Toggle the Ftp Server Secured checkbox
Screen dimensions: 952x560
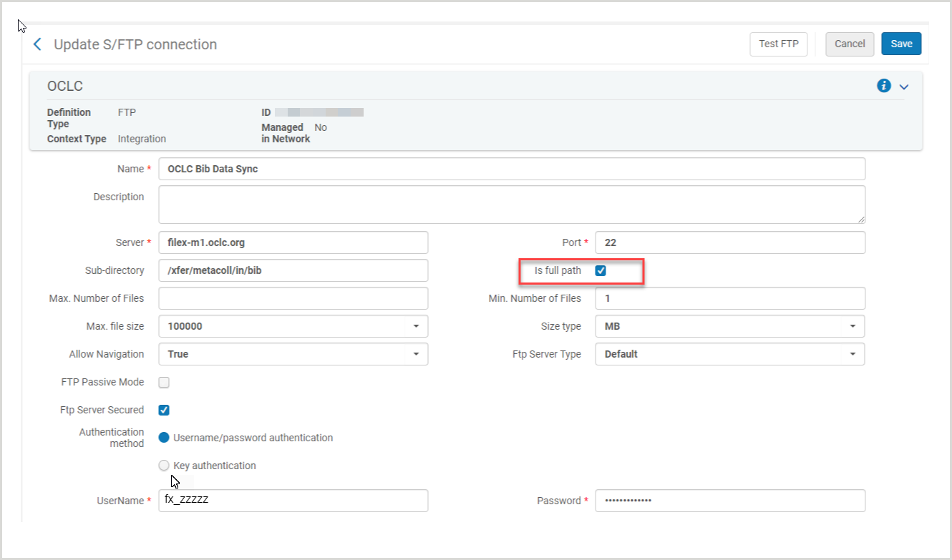pyautogui.click(x=164, y=410)
